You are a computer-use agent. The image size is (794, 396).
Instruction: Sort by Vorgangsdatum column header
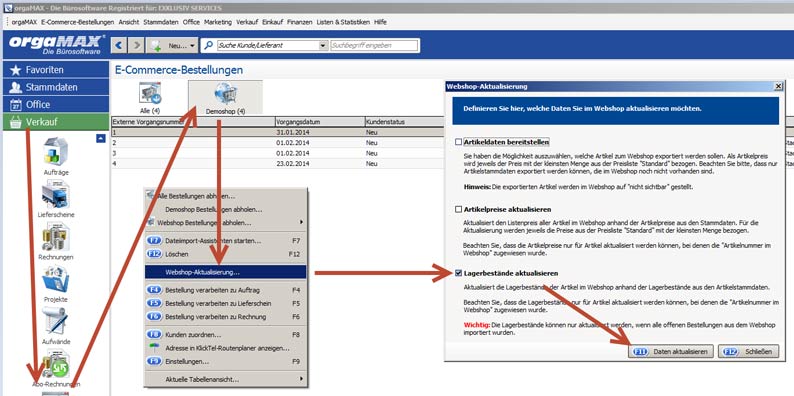(x=320, y=122)
